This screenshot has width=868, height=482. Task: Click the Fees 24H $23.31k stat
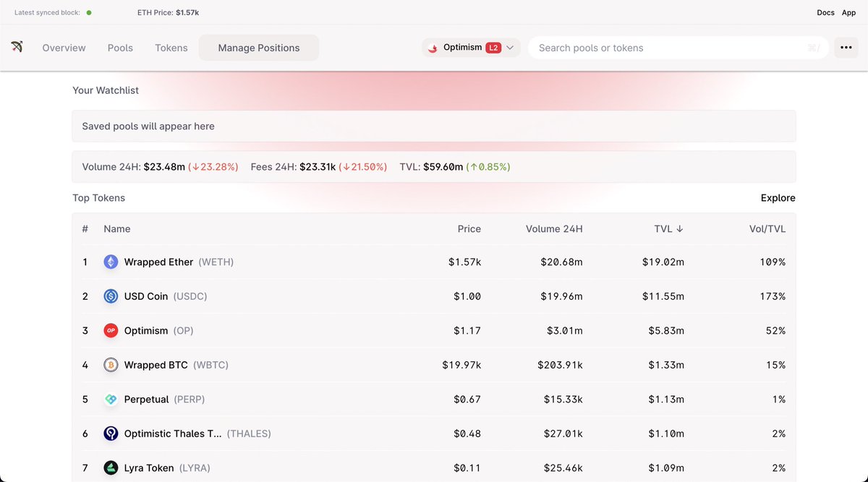point(319,167)
